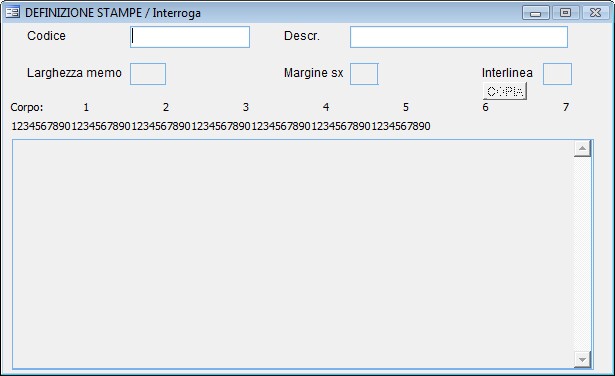The height and width of the screenshot is (376, 615).
Task: Click the column ruler digits 1234567890
Action: (221, 126)
